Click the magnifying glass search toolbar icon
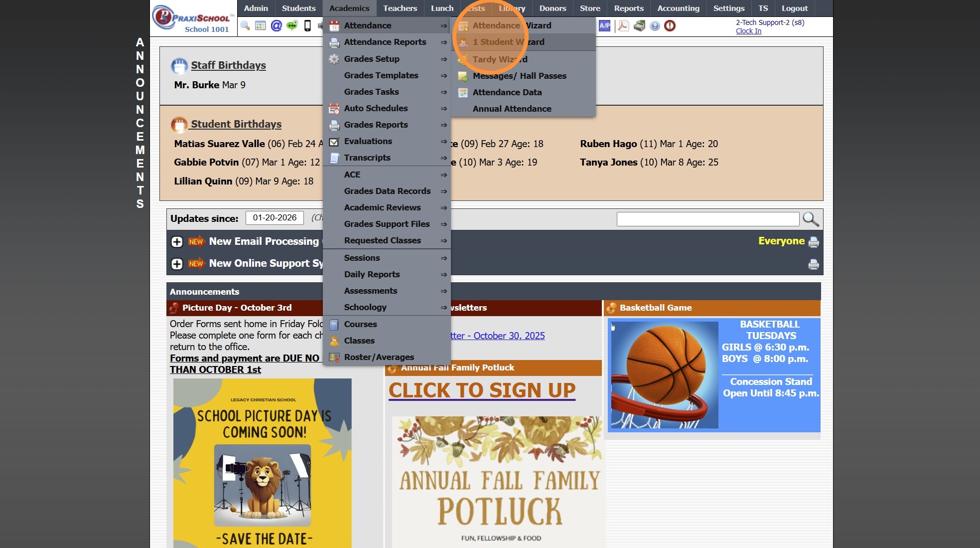This screenshot has height=548, width=980. click(x=245, y=25)
